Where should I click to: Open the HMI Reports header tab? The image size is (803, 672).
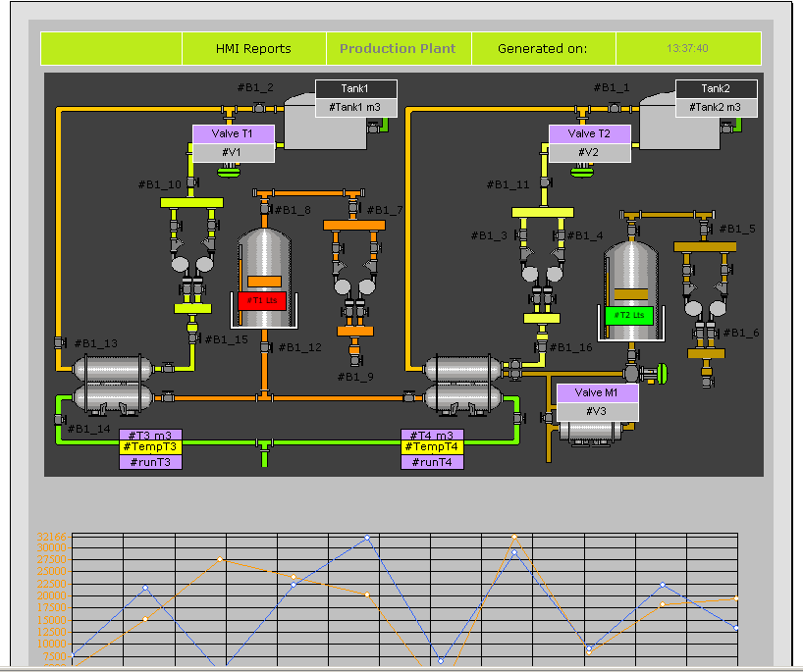pyautogui.click(x=253, y=48)
